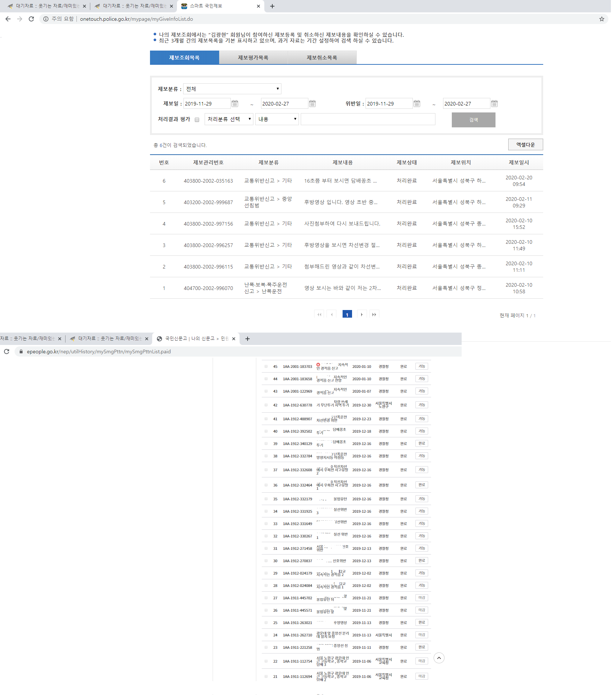Click report content 사진첨부하여 다시 보내드립니다.

[x=342, y=224]
